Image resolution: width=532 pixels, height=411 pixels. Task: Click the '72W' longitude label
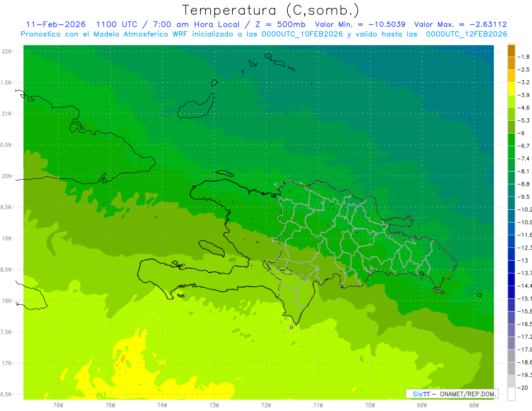tap(266, 405)
